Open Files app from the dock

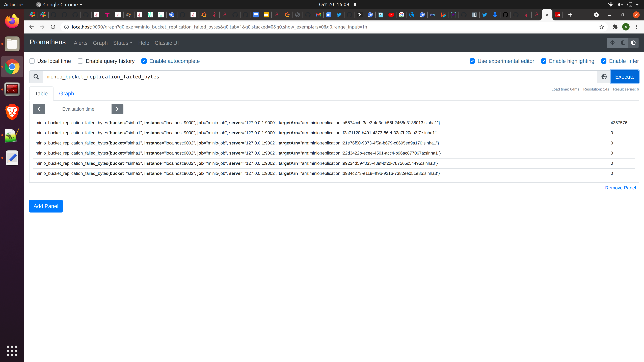pos(12,44)
